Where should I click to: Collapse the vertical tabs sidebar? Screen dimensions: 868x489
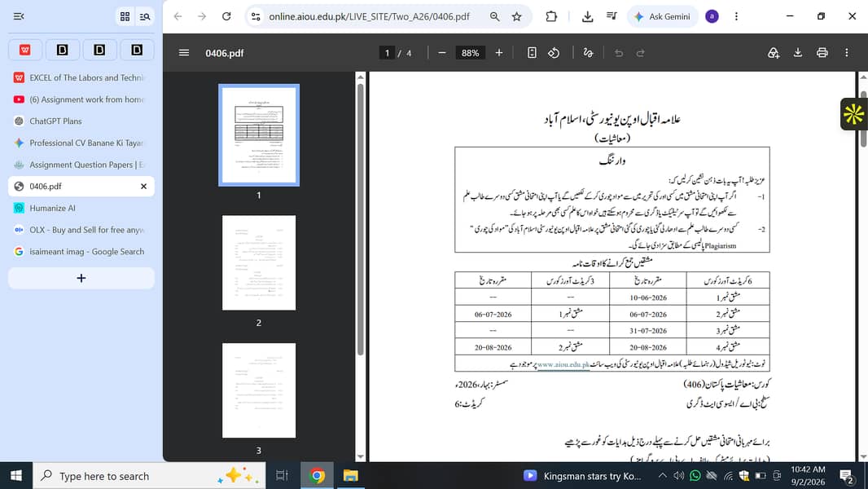point(18,16)
